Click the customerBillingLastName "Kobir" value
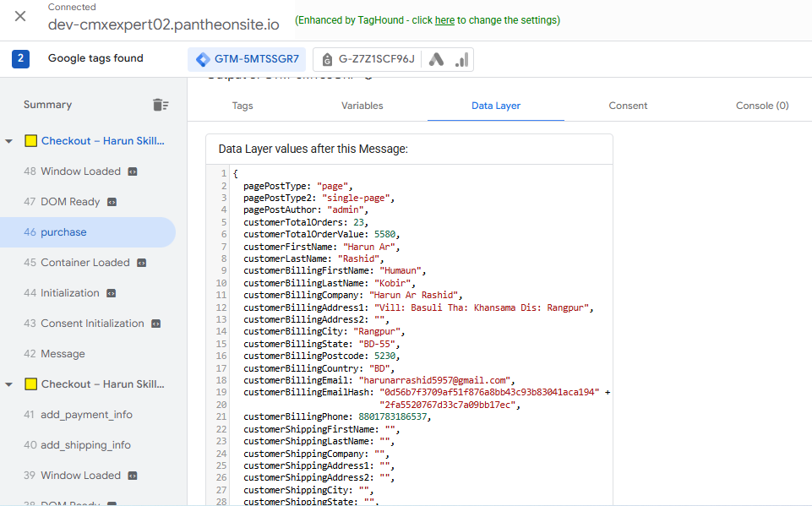The image size is (812, 506). 393,283
